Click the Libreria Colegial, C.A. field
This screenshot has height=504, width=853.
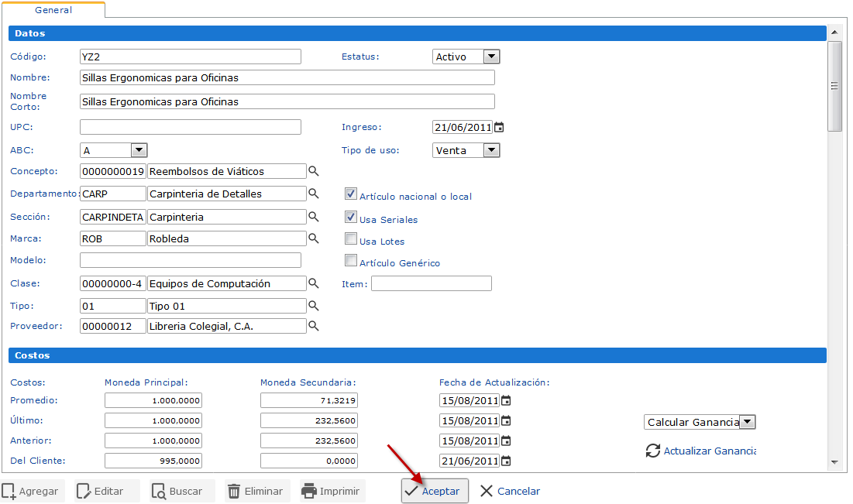pos(227,326)
